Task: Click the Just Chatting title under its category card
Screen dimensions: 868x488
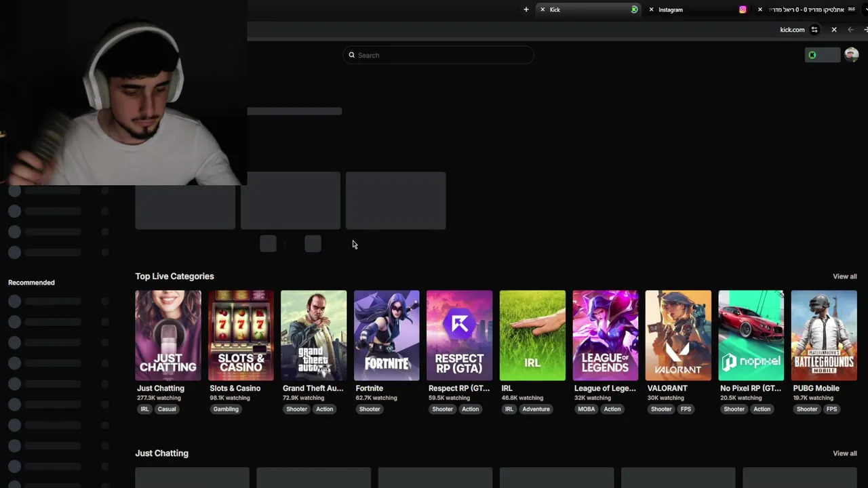Action: pos(161,388)
